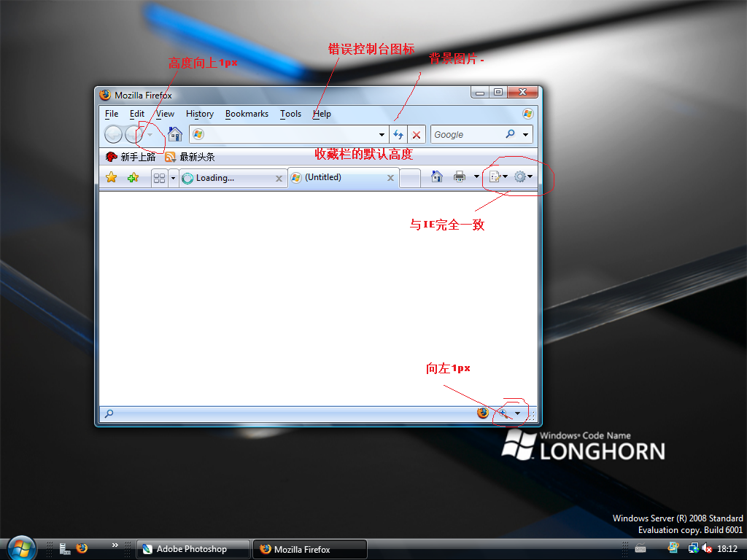Close the Loading... tab
This screenshot has width=747, height=560.
point(279,179)
